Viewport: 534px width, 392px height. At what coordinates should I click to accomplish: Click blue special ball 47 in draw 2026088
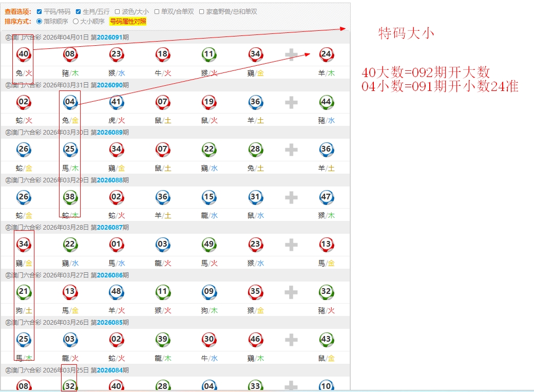326,197
